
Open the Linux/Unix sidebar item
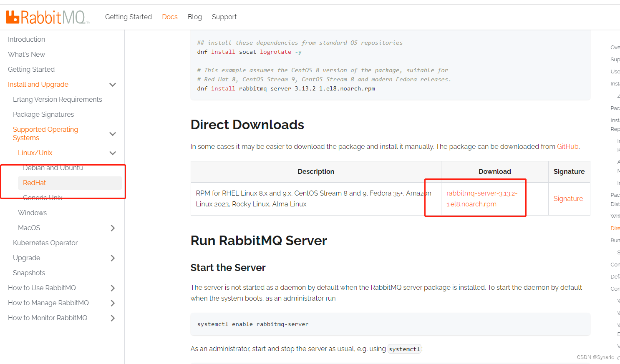point(35,153)
